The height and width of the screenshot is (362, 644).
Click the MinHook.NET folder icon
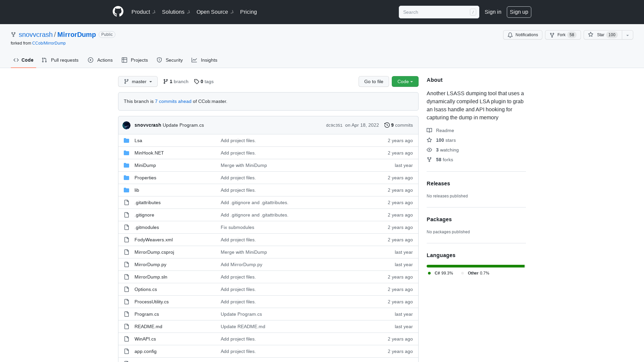[x=126, y=153]
